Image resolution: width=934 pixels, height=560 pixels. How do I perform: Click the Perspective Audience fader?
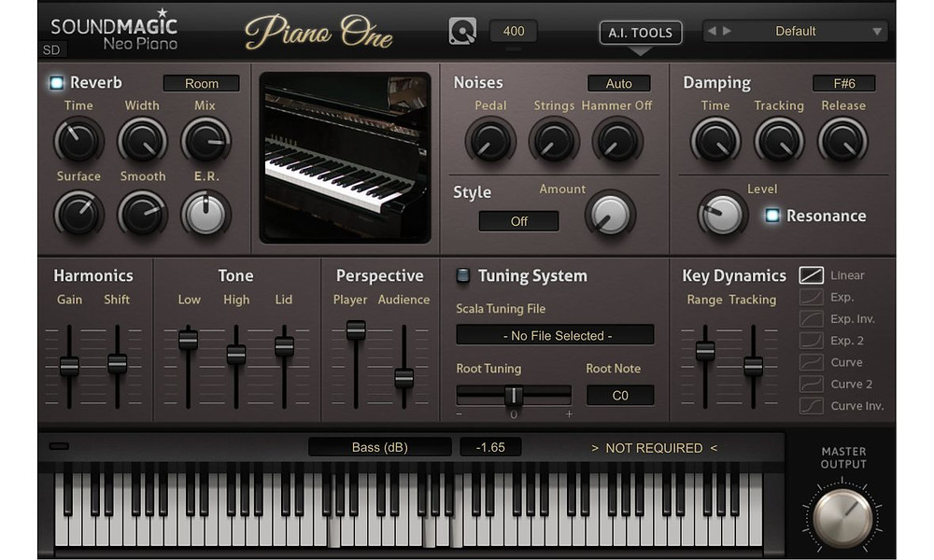pyautogui.click(x=403, y=377)
